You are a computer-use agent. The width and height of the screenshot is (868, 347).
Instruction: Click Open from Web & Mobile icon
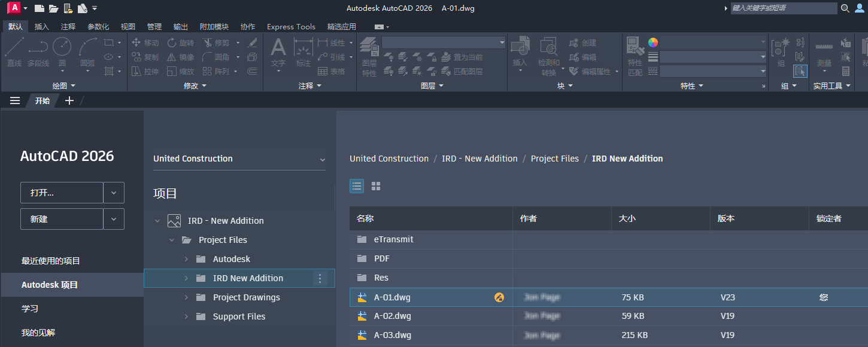pos(68,8)
